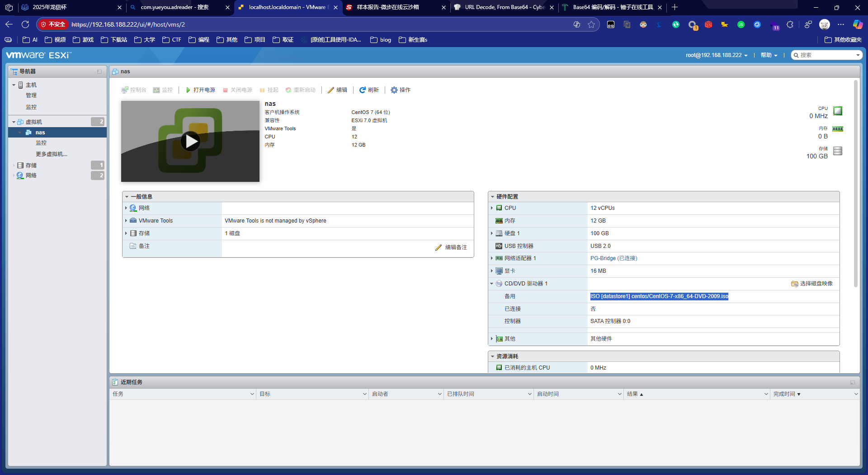The height and width of the screenshot is (475, 868).
Task: Expand the CPU row in hardware configuration
Action: pyautogui.click(x=492, y=208)
